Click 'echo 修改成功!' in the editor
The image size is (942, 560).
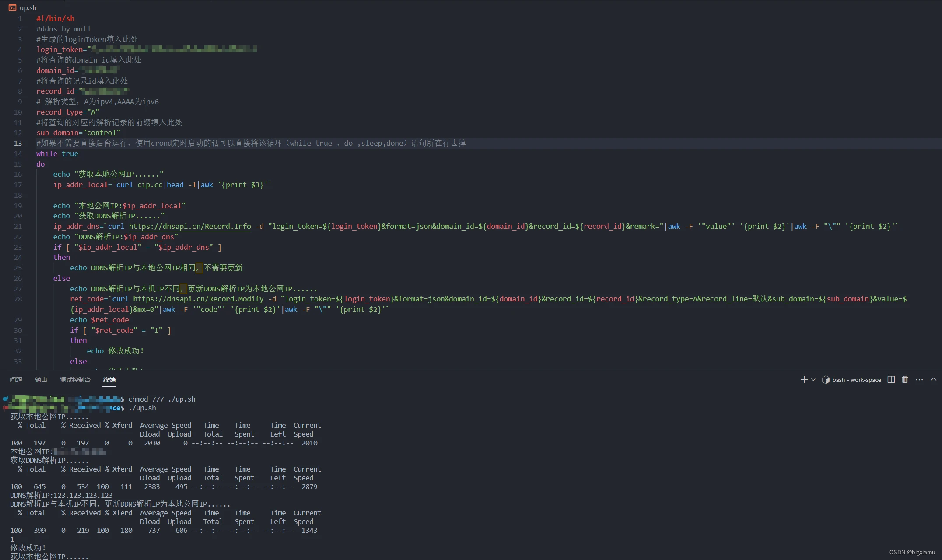115,351
